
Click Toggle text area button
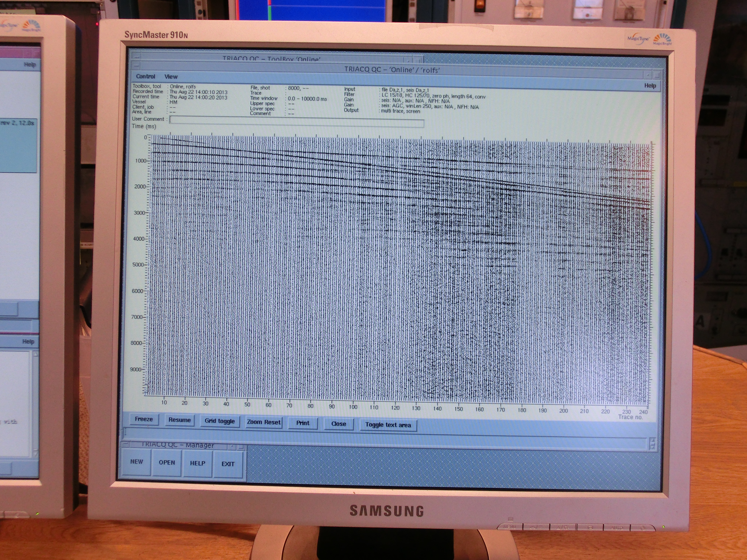click(388, 425)
